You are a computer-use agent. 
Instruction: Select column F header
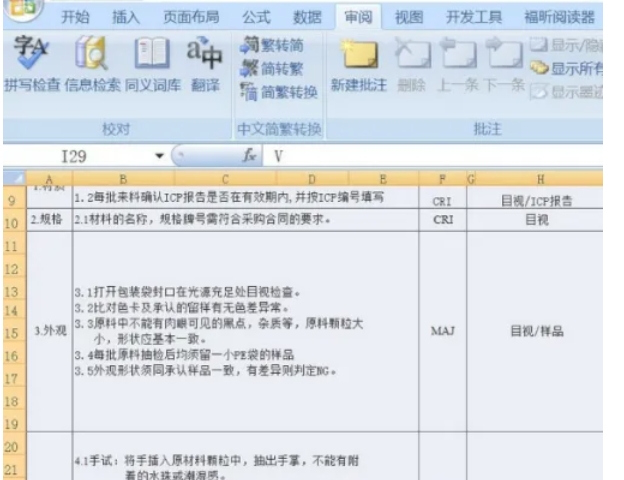[x=442, y=179]
